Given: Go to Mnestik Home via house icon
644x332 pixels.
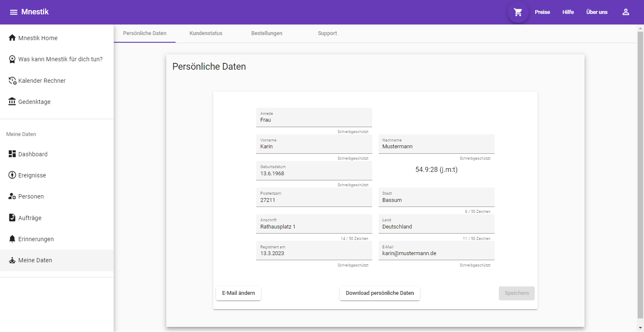Looking at the screenshot, I should point(12,38).
